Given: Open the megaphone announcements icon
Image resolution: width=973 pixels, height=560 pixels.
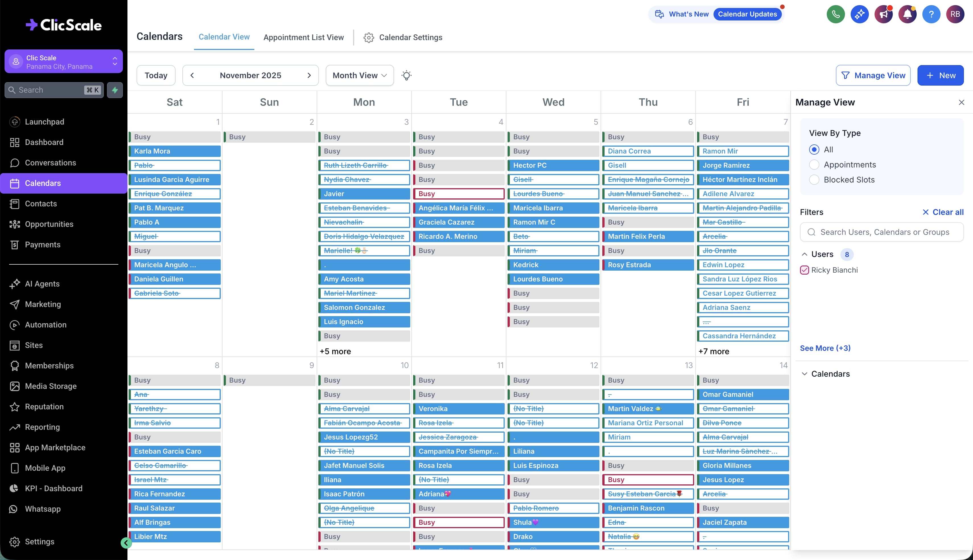Looking at the screenshot, I should (x=883, y=14).
